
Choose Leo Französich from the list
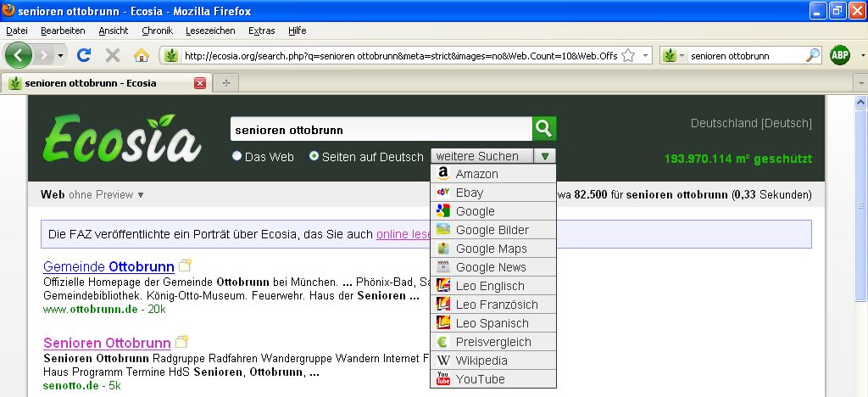coord(493,305)
